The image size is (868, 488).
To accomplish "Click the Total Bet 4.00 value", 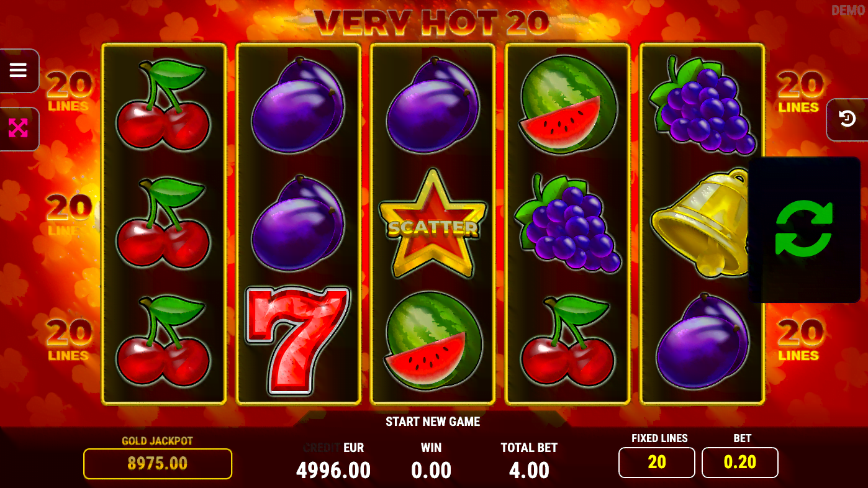I will coord(529,470).
